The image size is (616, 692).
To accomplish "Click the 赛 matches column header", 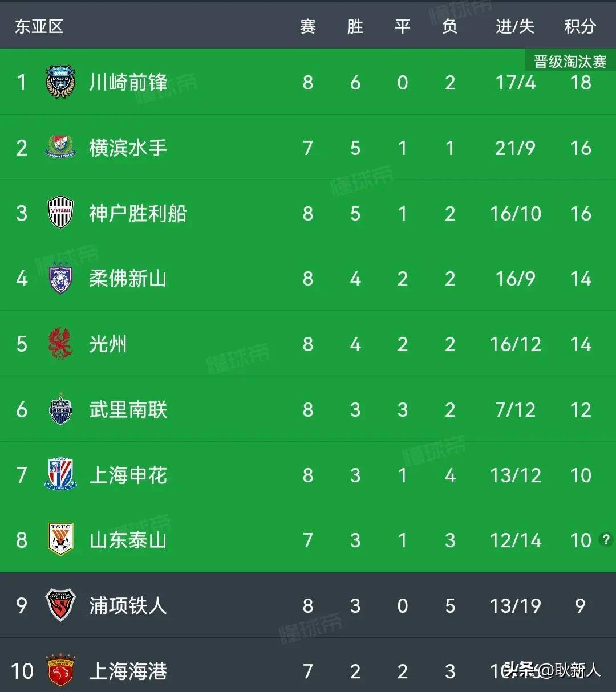I will [x=307, y=26].
